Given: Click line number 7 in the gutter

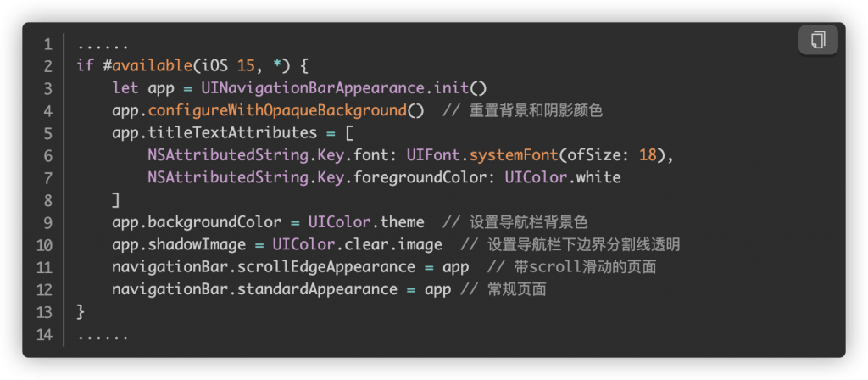Looking at the screenshot, I should [x=47, y=178].
